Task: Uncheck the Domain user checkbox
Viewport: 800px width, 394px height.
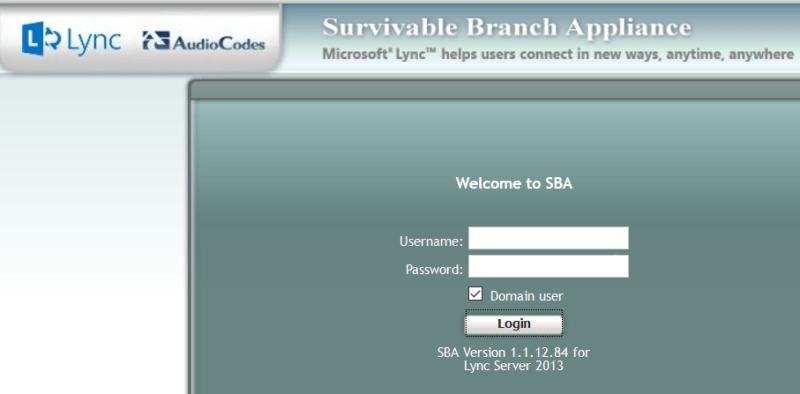Action: pos(475,294)
